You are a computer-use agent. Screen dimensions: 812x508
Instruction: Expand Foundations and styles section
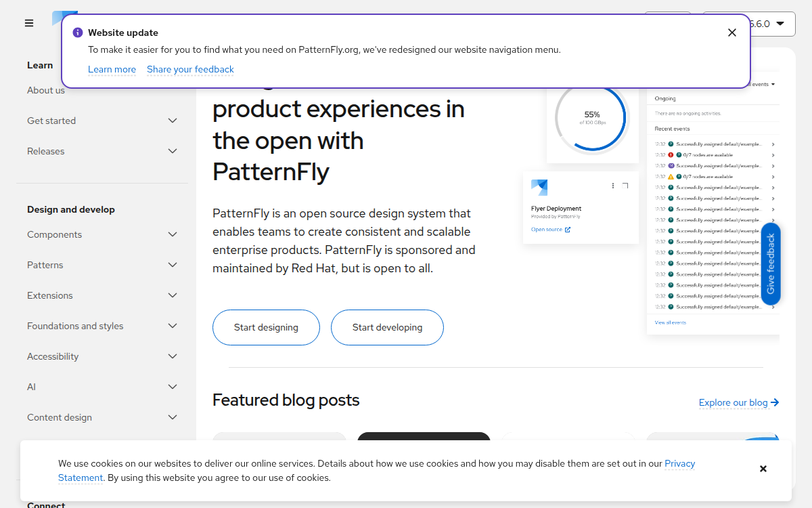[x=102, y=326]
